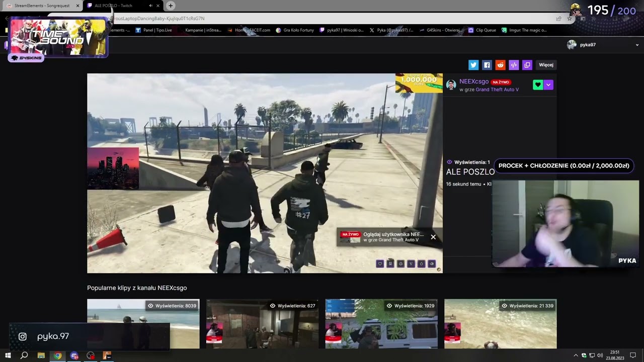The width and height of the screenshot is (644, 362).
Task: Open Windows Start menu
Action: 8,355
